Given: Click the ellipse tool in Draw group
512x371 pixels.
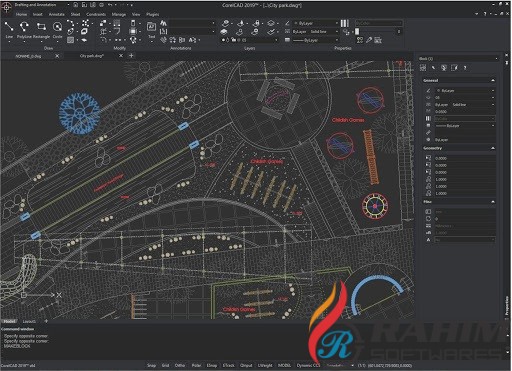Looking at the screenshot, I should 70,32.
